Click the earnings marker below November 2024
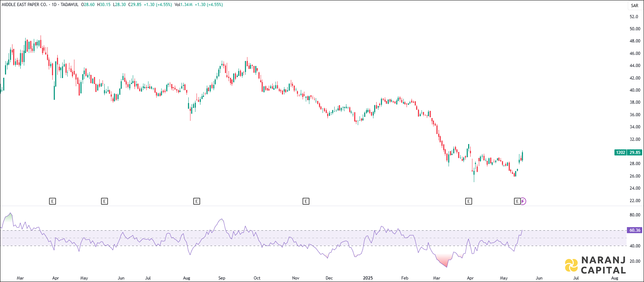Screen dimensions: 644x282 [x=306, y=201]
